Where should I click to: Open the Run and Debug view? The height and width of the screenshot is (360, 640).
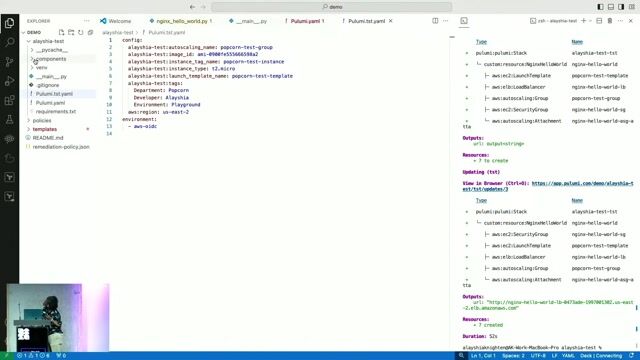[9, 81]
